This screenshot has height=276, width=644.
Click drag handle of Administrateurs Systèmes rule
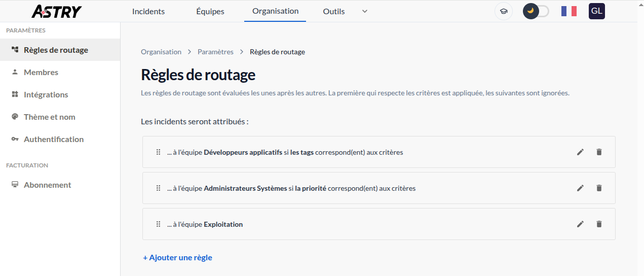[158, 188]
